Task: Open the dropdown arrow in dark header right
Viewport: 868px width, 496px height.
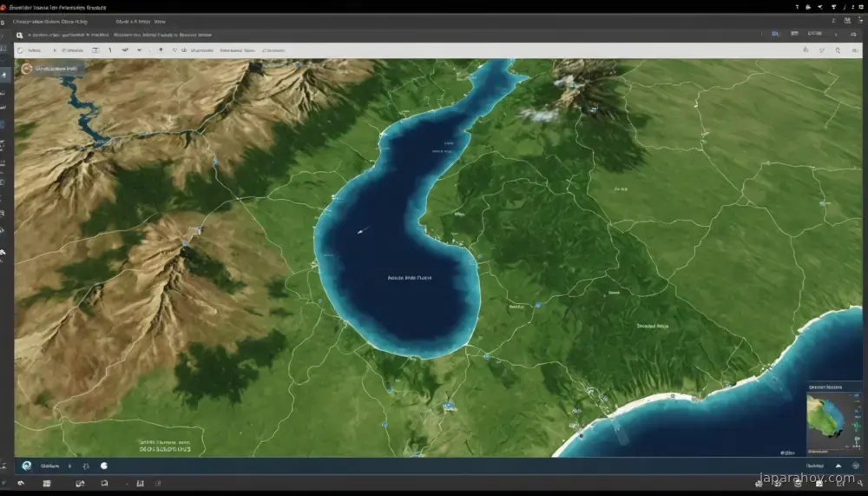Action: [836, 35]
